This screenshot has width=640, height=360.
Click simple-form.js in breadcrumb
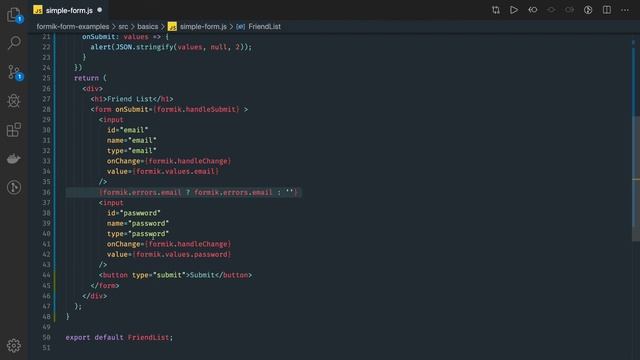(x=203, y=27)
